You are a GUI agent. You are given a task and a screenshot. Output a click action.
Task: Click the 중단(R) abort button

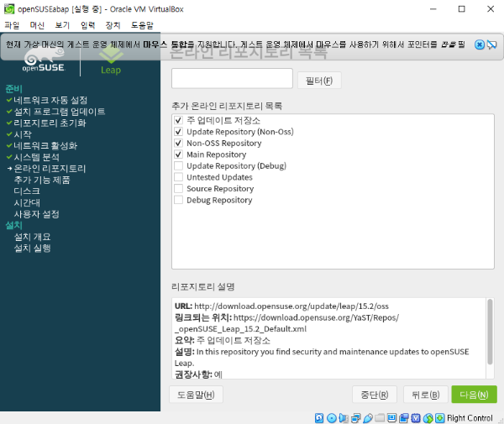tap(375, 395)
